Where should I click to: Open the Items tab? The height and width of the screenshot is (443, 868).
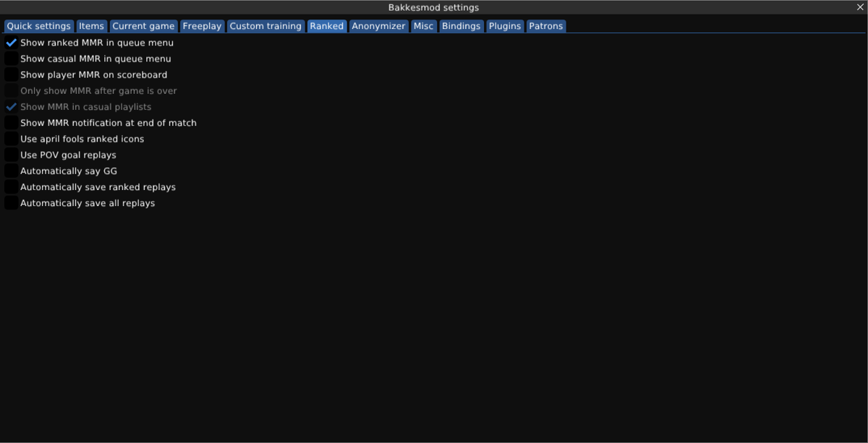pyautogui.click(x=91, y=26)
